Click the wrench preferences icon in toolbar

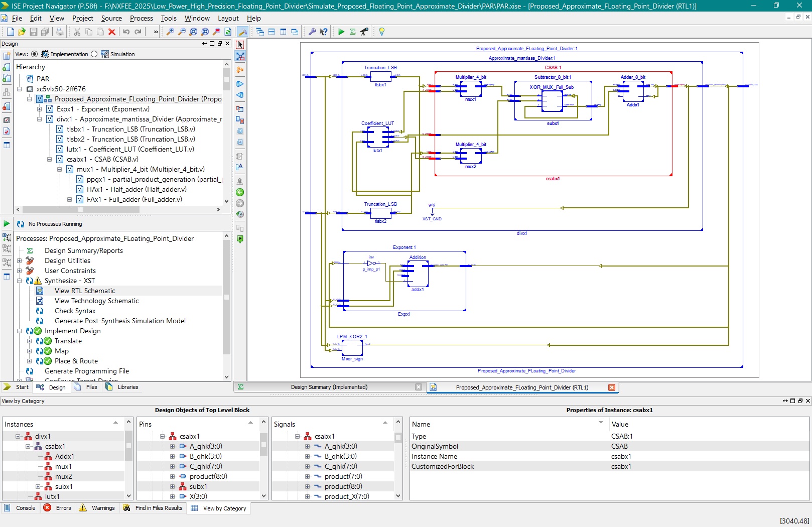(x=312, y=32)
